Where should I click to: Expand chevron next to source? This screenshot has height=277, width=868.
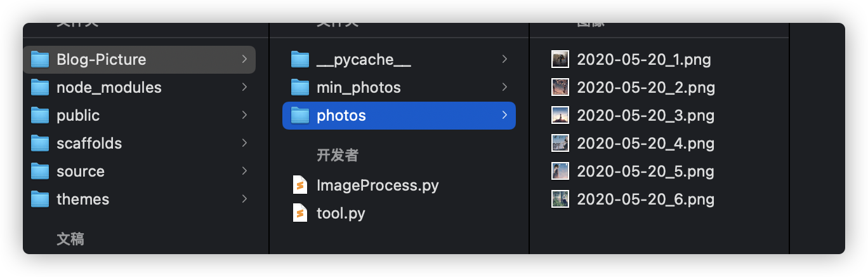click(x=244, y=171)
